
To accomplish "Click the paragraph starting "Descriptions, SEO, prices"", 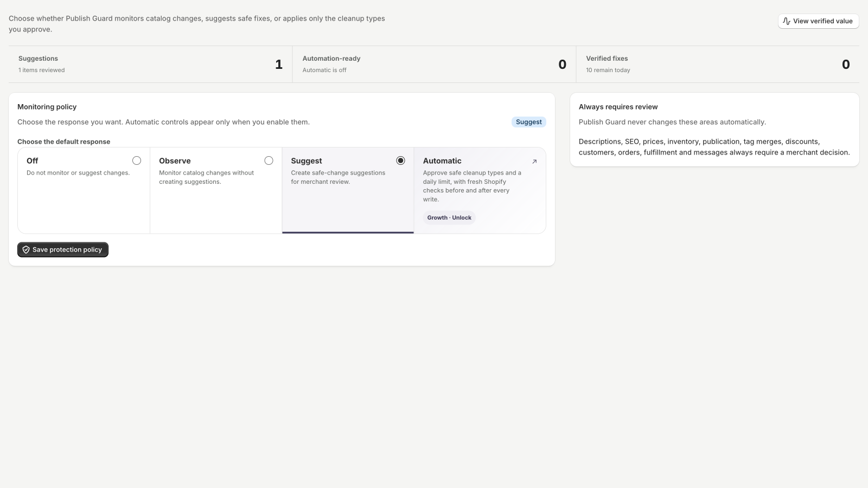I will coord(714,147).
